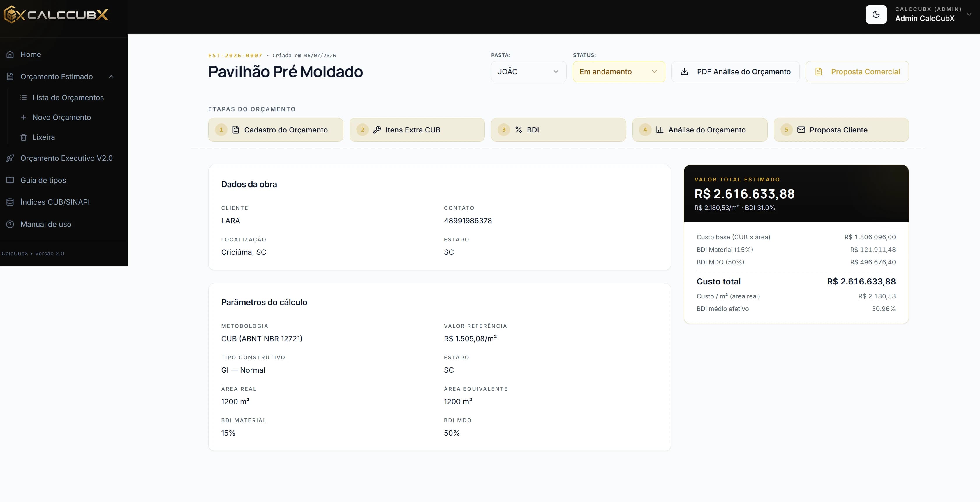
Task: Click the envelope icon in Proposta Cliente
Action: (801, 130)
